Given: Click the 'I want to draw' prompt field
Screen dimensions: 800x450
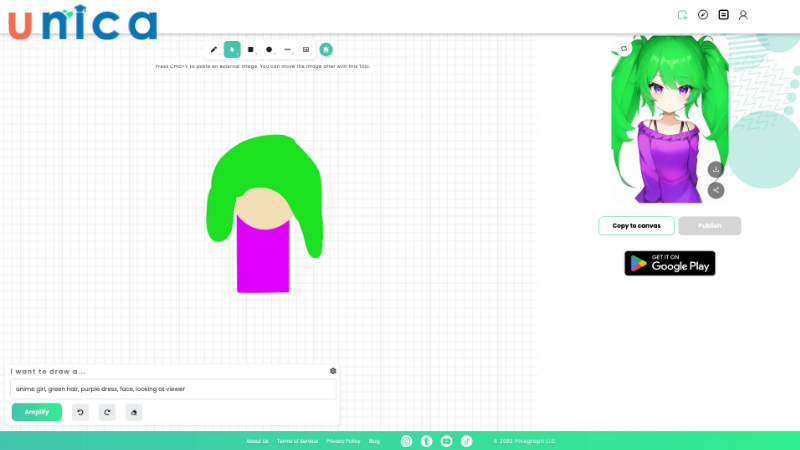Looking at the screenshot, I should coord(173,389).
